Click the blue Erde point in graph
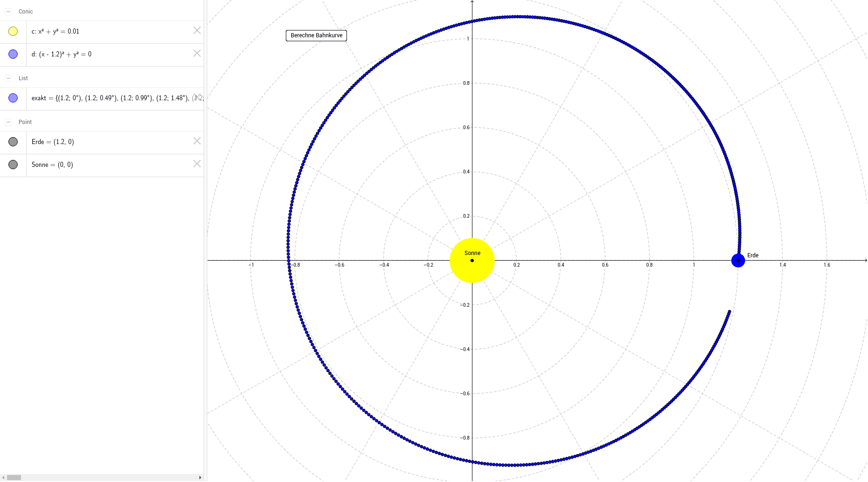Screen dimensions: 868x482 pyautogui.click(x=738, y=261)
